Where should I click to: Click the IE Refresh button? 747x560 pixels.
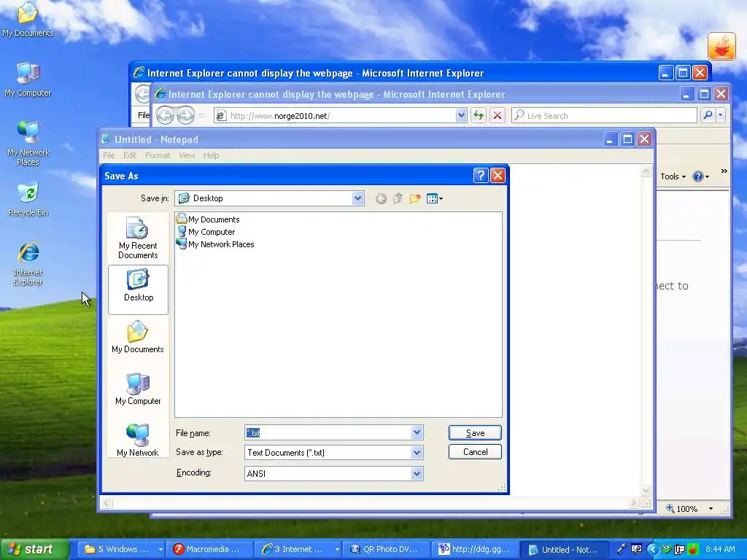[479, 115]
